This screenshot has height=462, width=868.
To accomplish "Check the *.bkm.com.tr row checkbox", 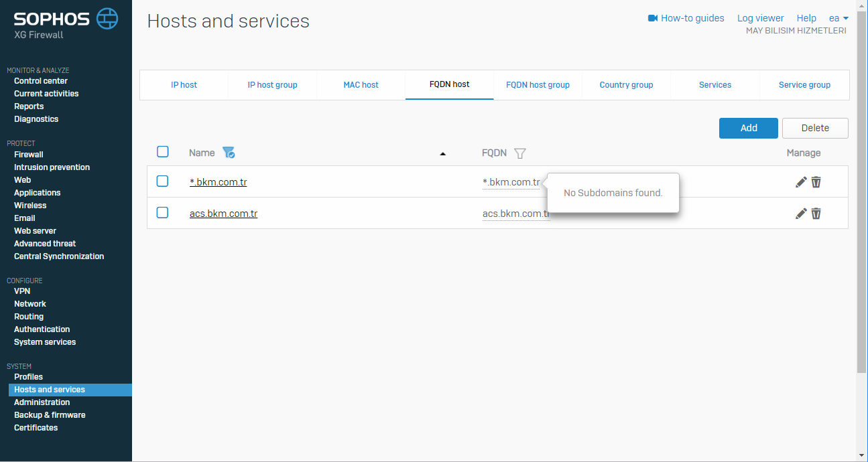I will click(162, 181).
